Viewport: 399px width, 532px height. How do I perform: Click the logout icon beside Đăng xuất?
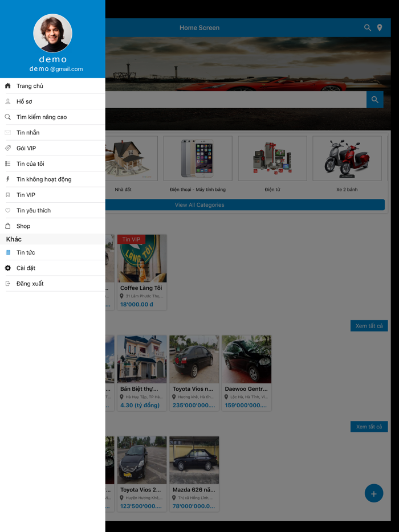click(8, 284)
